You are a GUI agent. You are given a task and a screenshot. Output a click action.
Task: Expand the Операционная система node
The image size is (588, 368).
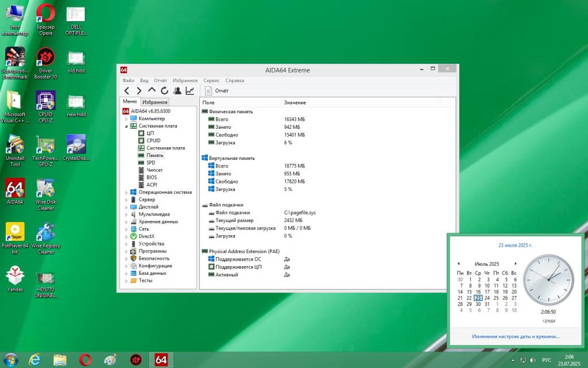(x=126, y=193)
